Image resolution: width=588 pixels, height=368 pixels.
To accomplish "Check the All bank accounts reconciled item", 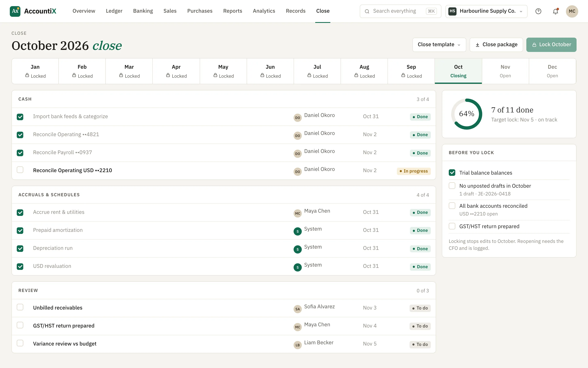I will pyautogui.click(x=452, y=206).
